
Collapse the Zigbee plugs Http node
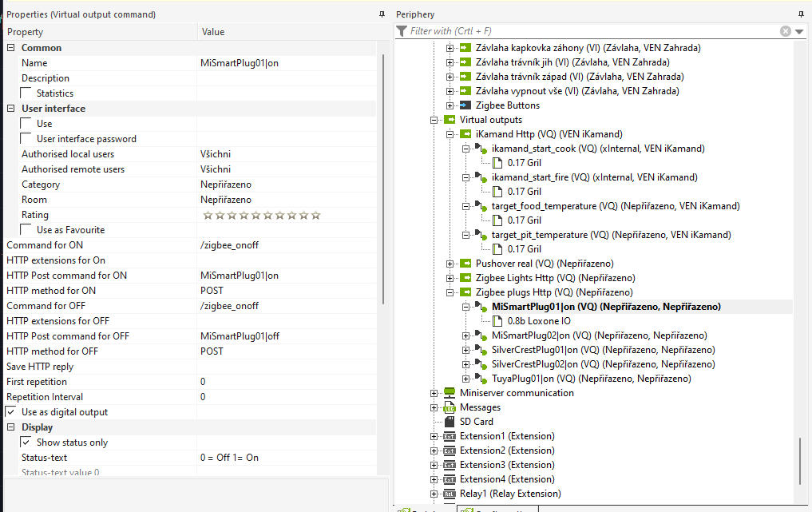[450, 293]
